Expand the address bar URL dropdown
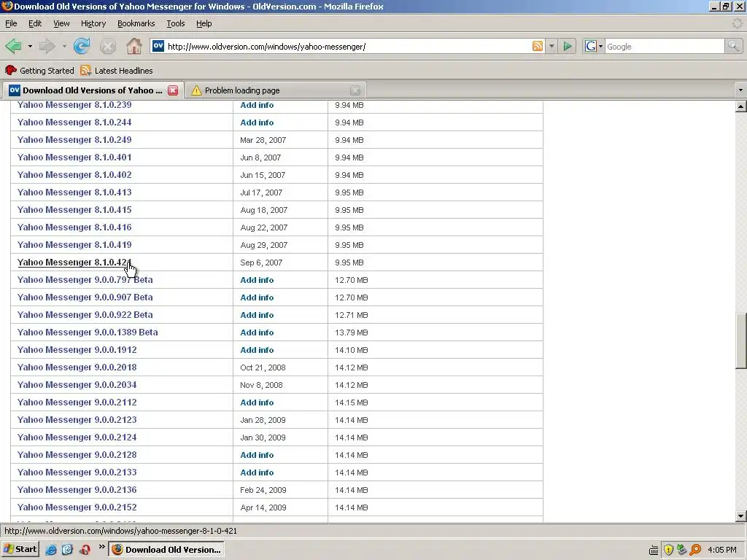The image size is (747, 560). click(551, 46)
